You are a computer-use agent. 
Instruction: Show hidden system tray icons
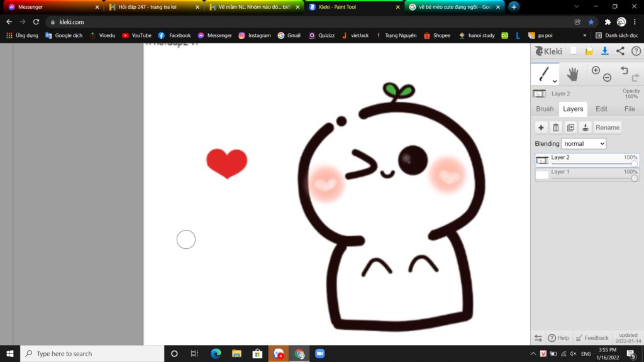click(x=533, y=353)
